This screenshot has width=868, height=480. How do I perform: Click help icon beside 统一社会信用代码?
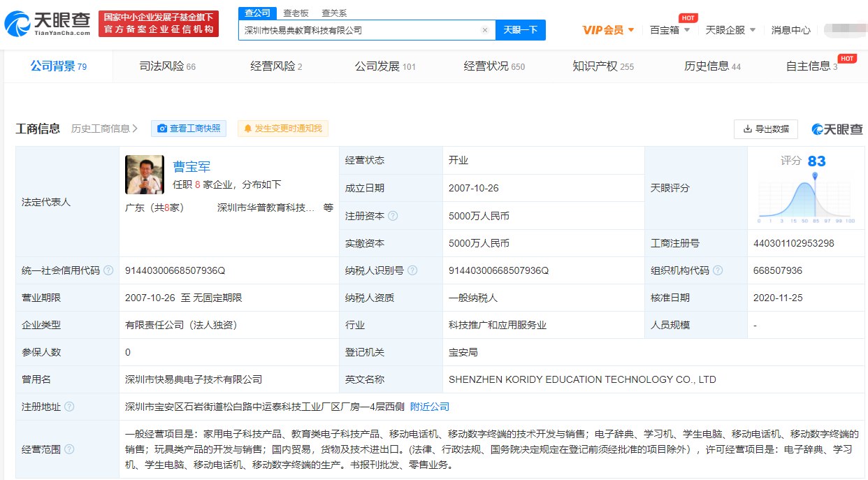pos(108,270)
